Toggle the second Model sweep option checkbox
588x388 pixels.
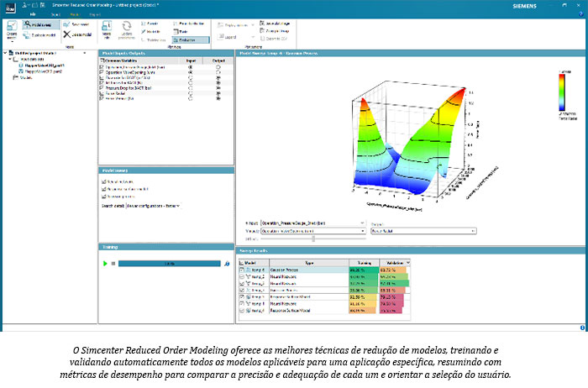[104, 189]
